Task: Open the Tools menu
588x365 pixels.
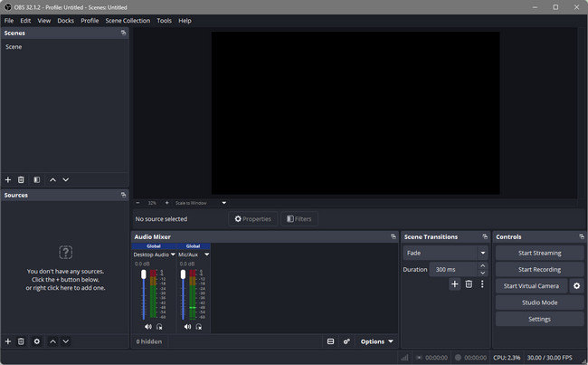Action: point(164,20)
